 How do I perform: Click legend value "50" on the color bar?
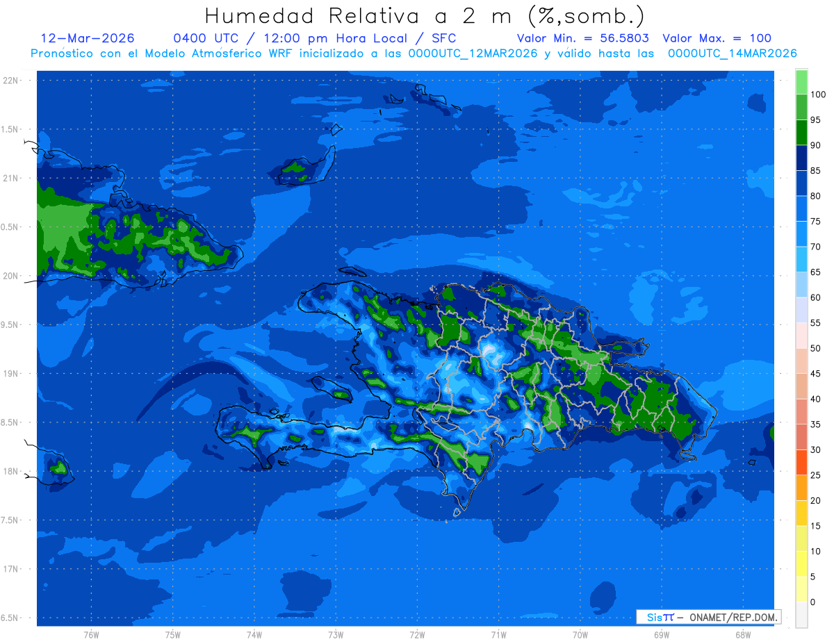(x=816, y=349)
